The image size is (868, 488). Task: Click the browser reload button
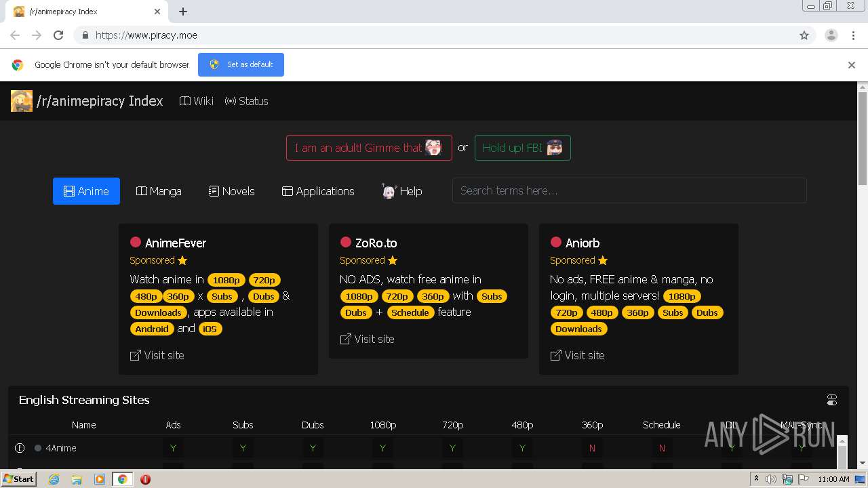[58, 35]
